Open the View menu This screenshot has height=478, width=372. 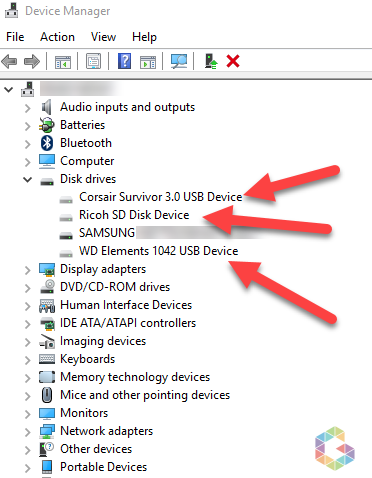[103, 37]
